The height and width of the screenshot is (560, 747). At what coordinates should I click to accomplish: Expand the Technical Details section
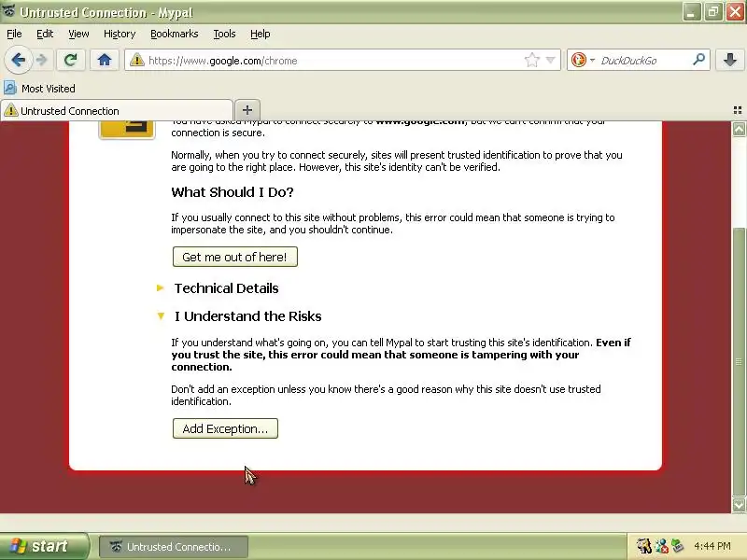[x=161, y=288]
